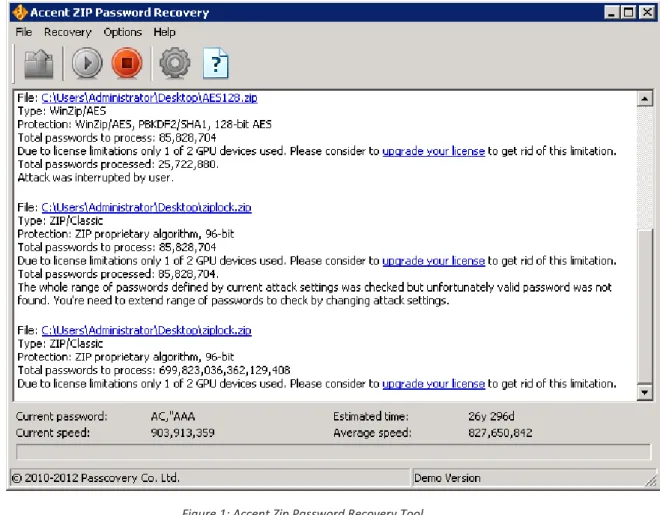
Task: Open the ziplock.zip link above the 85,828,704 result
Action: 146,207
